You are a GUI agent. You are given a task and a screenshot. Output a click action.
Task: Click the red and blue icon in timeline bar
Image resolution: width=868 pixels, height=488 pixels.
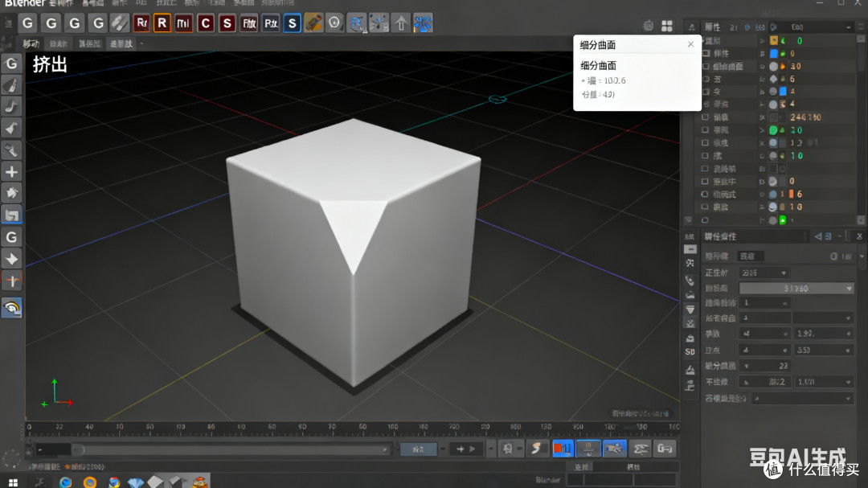(x=563, y=448)
